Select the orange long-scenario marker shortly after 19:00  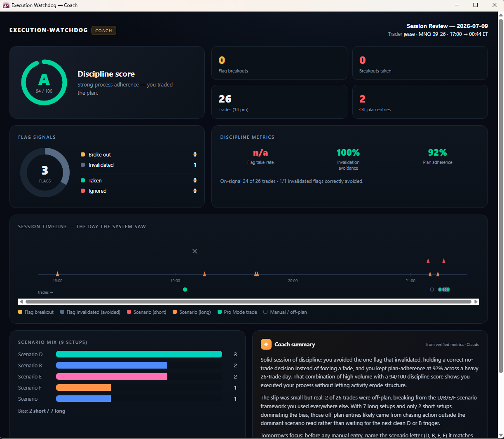click(204, 274)
